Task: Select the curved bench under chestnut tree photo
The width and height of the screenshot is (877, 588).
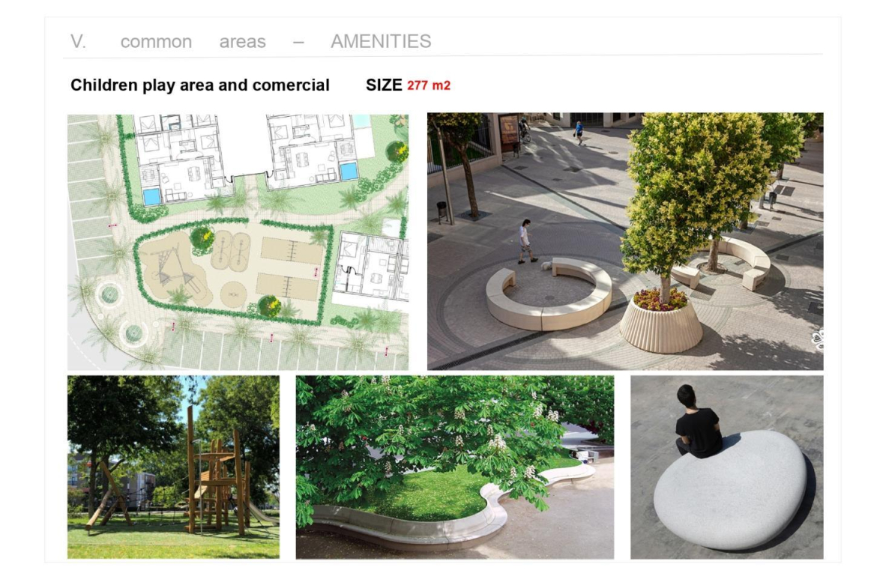Action: (x=455, y=467)
